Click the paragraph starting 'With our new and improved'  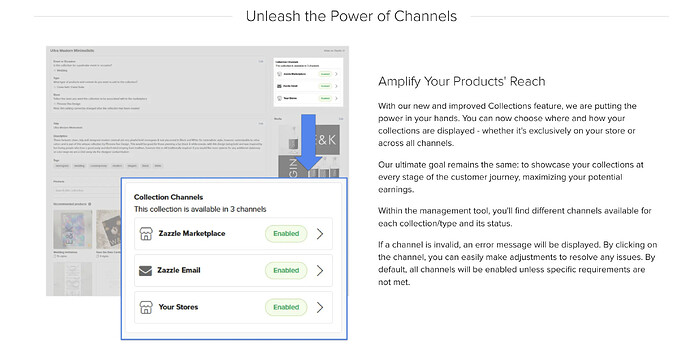507,125
